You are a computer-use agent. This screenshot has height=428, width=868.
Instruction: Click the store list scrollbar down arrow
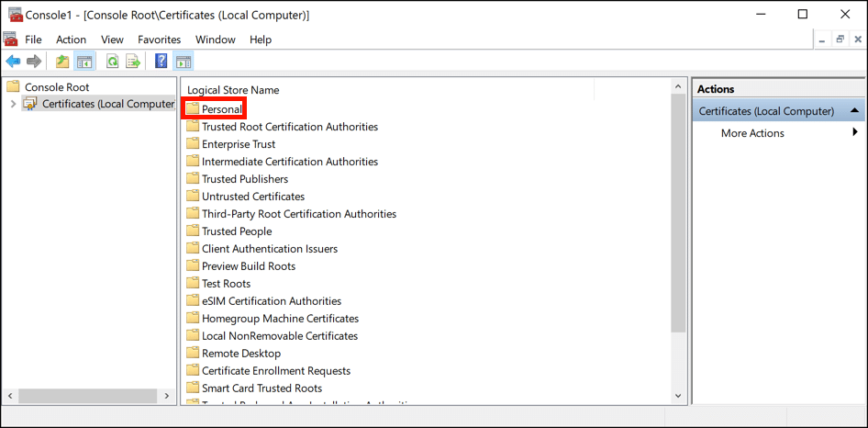tap(678, 396)
